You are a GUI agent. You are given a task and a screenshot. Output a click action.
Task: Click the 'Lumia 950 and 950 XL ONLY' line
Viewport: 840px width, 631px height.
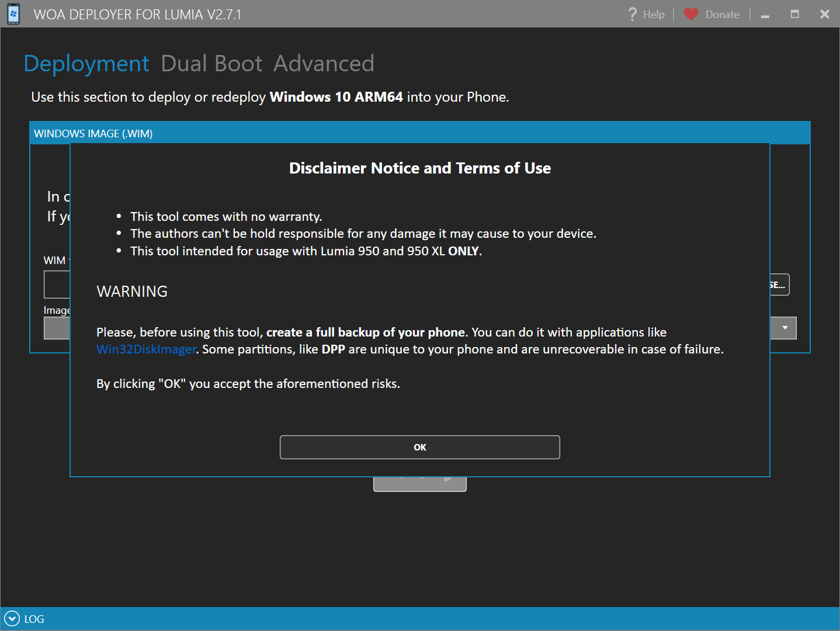pos(306,251)
